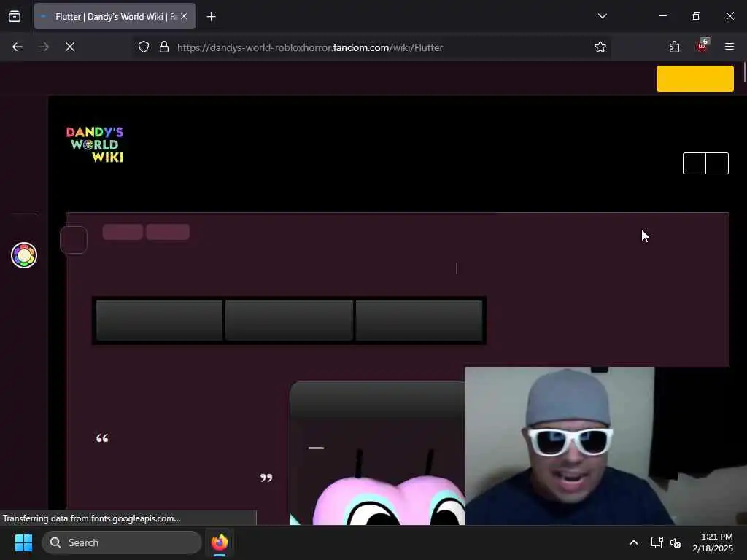The width and height of the screenshot is (747, 560).
Task: Open a new browser tab
Action: coord(211,17)
